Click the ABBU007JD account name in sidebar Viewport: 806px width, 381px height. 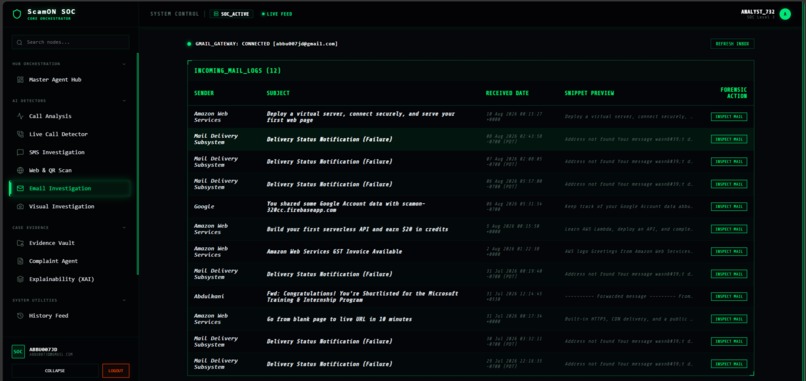pos(43,349)
